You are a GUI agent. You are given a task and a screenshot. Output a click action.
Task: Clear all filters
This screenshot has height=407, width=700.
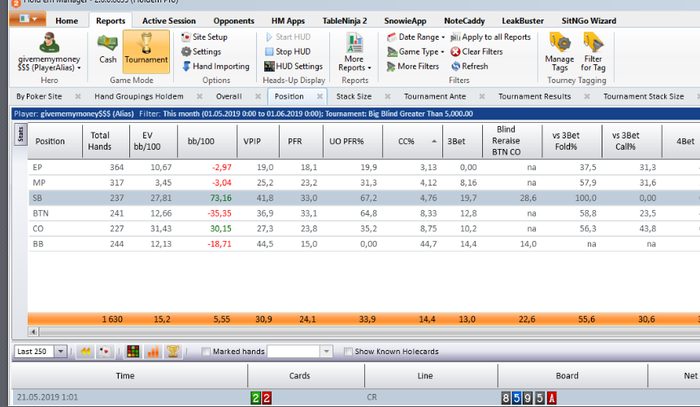click(476, 52)
